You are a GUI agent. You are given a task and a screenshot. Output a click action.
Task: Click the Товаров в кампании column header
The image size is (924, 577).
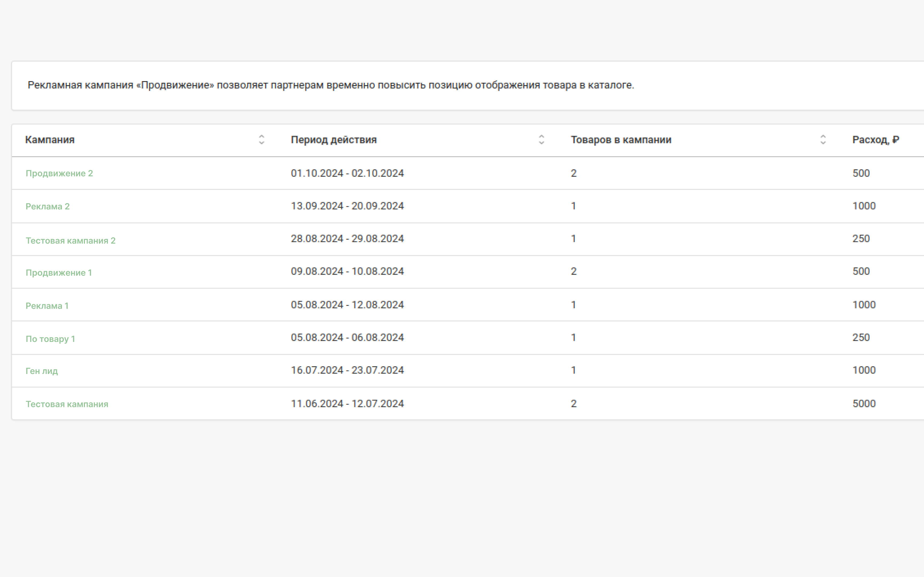621,140
